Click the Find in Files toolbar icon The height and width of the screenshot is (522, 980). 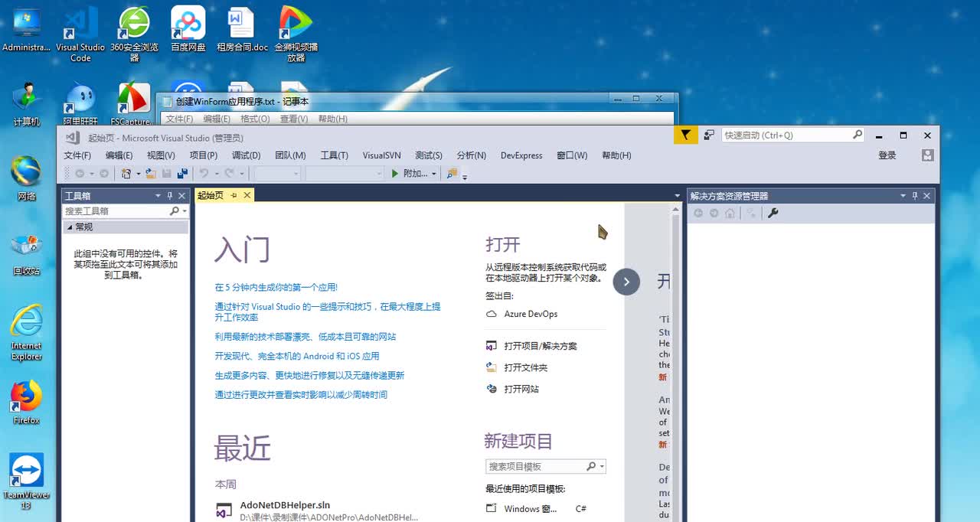point(452,174)
